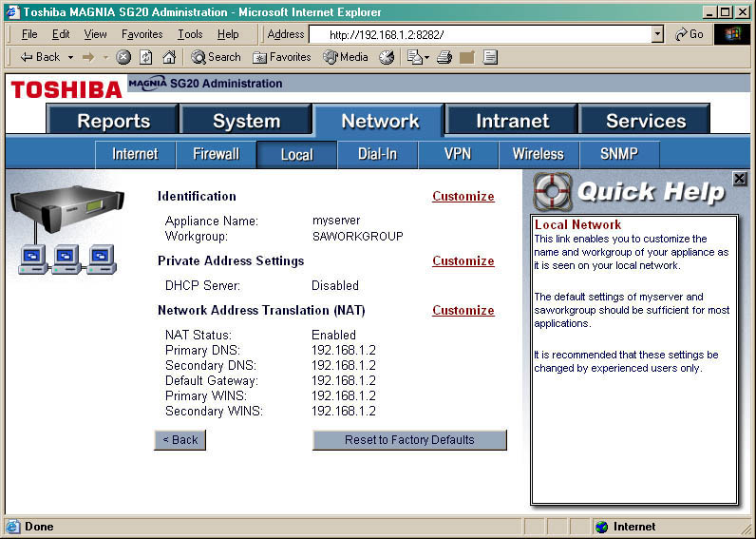Screen dimensions: 756x539
Task: Click the Back arrow toolbar button
Action: (x=40, y=57)
